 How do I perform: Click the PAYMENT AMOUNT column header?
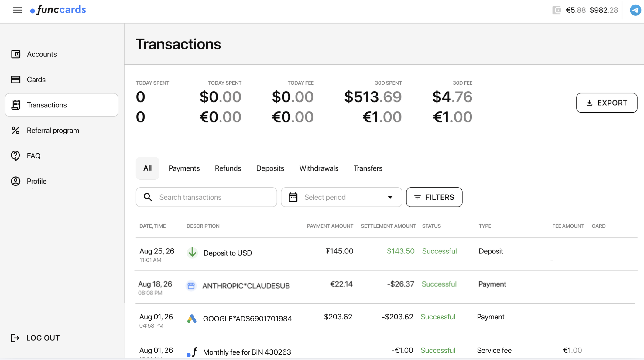[330, 226]
